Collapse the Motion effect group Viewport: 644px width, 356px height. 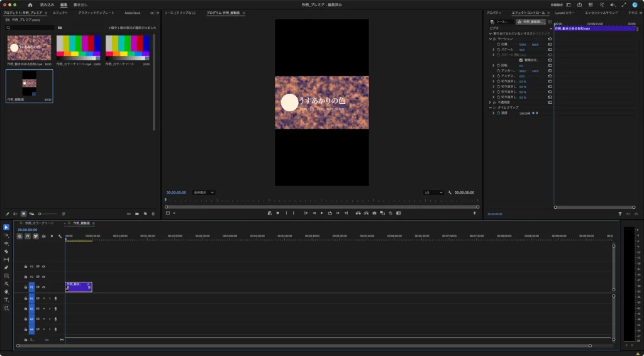pos(490,39)
